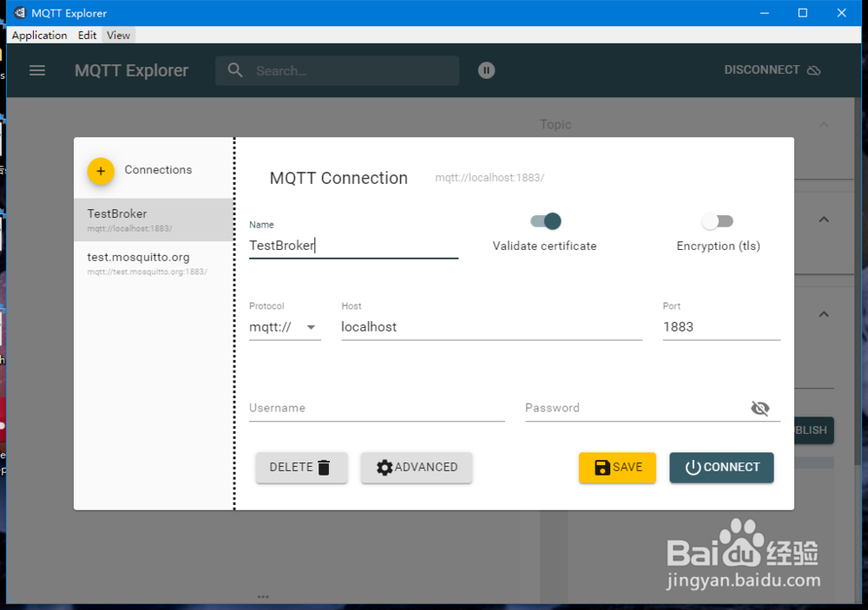The width and height of the screenshot is (868, 610).
Task: Click the search magnifier icon
Action: (235, 70)
